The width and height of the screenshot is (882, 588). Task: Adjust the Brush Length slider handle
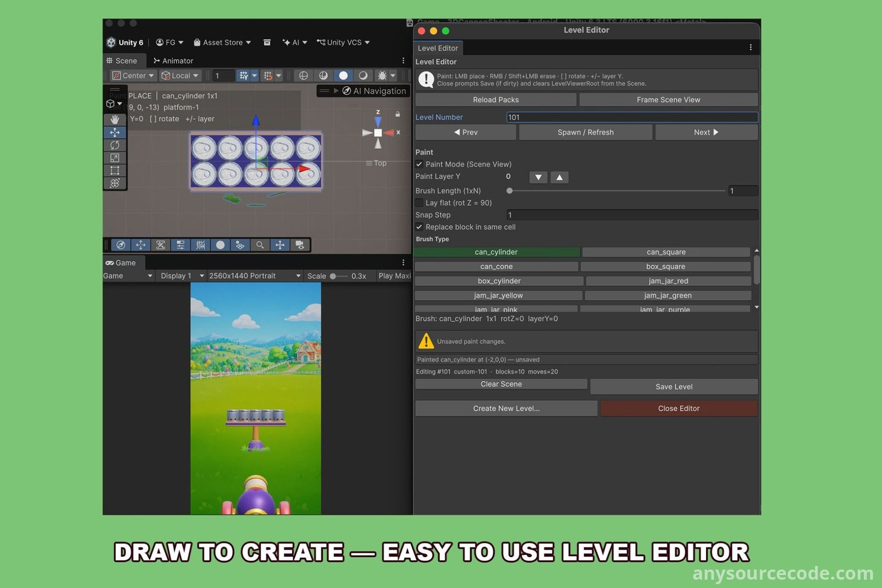(x=509, y=191)
